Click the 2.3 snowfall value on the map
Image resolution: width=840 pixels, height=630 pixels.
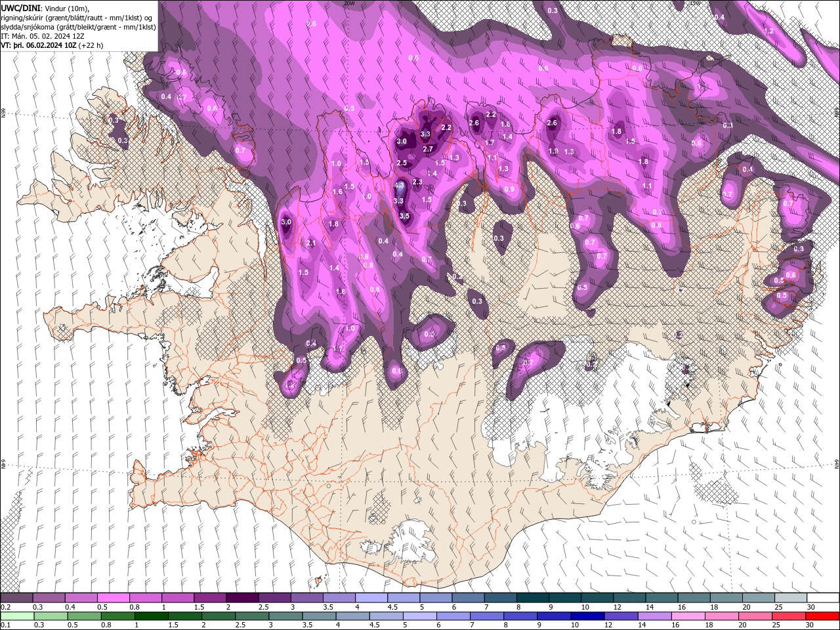(x=417, y=182)
